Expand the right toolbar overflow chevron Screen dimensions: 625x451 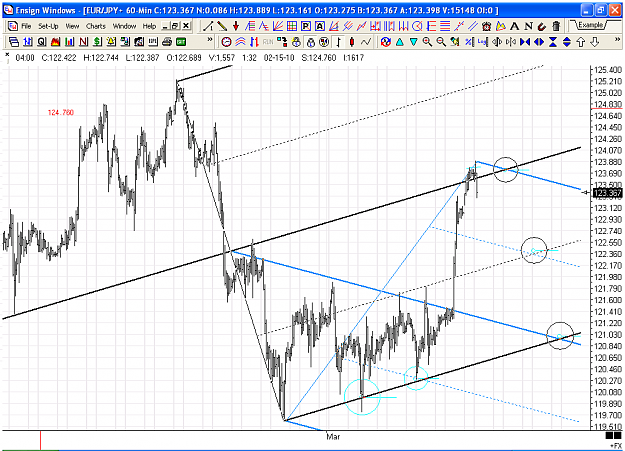(x=617, y=39)
